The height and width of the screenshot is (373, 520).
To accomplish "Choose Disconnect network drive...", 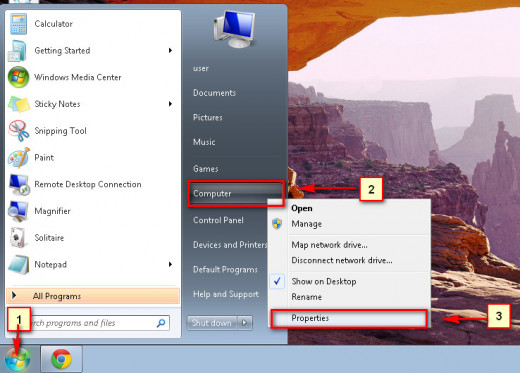I will (x=342, y=260).
